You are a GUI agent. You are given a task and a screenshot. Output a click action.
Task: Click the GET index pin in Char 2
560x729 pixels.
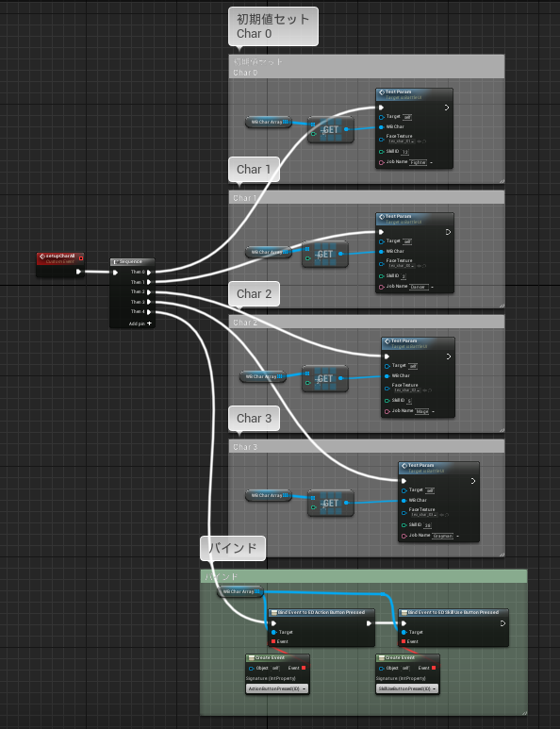pyautogui.click(x=307, y=383)
